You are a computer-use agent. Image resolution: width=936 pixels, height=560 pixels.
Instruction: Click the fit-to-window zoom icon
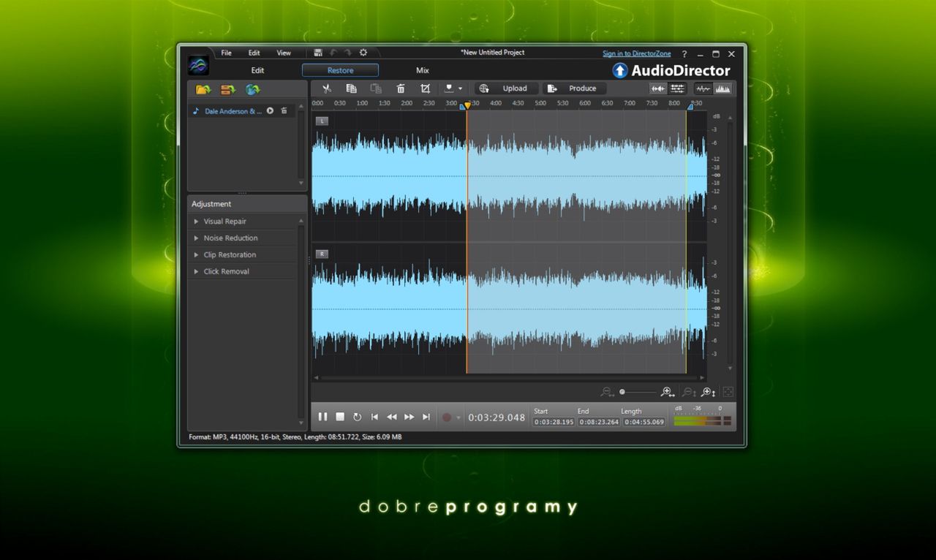[x=728, y=393]
